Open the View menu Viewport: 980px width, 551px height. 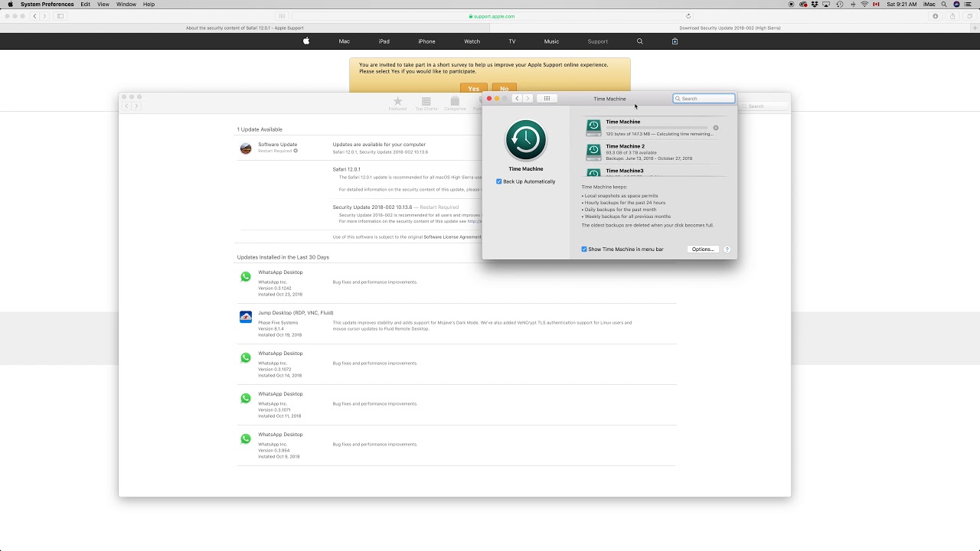(x=103, y=5)
